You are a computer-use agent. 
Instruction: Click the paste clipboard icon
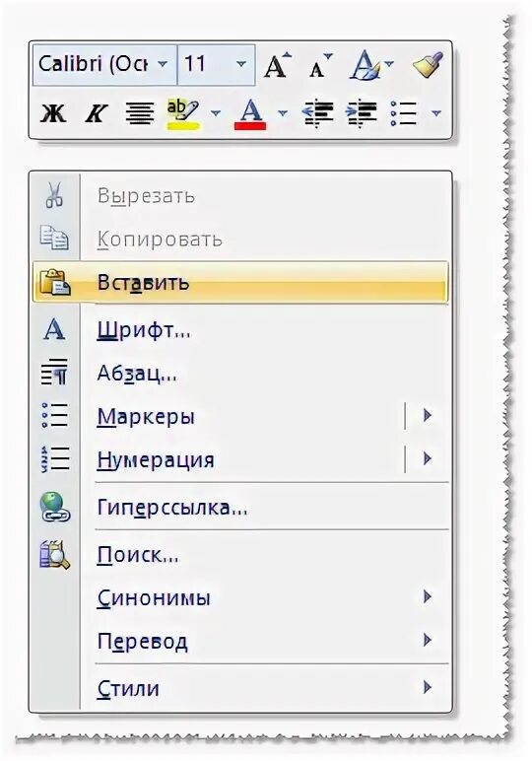click(x=54, y=282)
